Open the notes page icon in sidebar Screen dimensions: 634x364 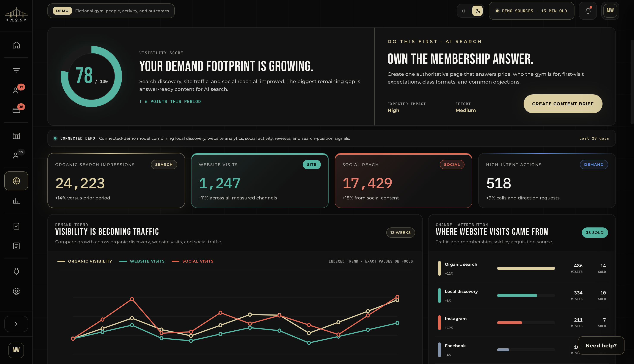click(16, 246)
